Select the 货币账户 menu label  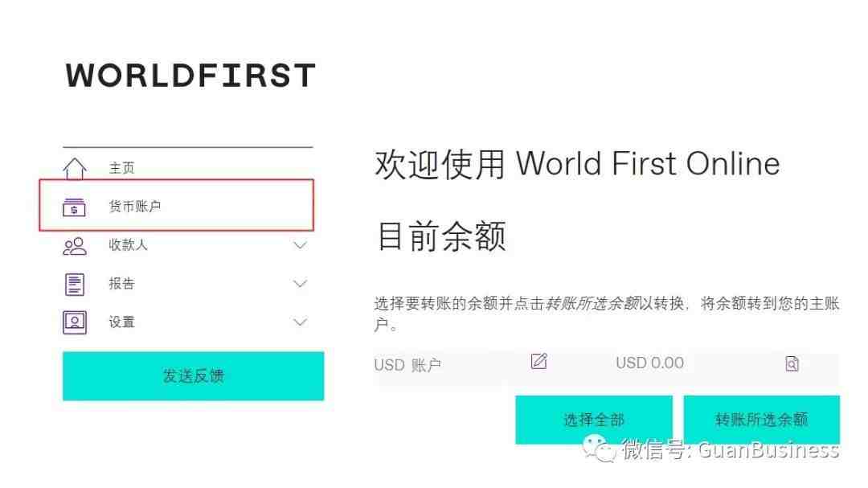point(135,207)
